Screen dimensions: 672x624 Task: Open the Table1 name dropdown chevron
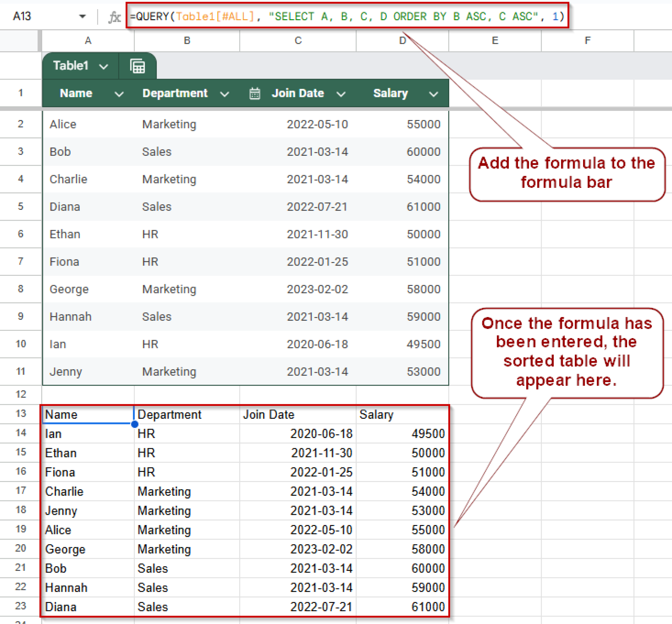104,66
